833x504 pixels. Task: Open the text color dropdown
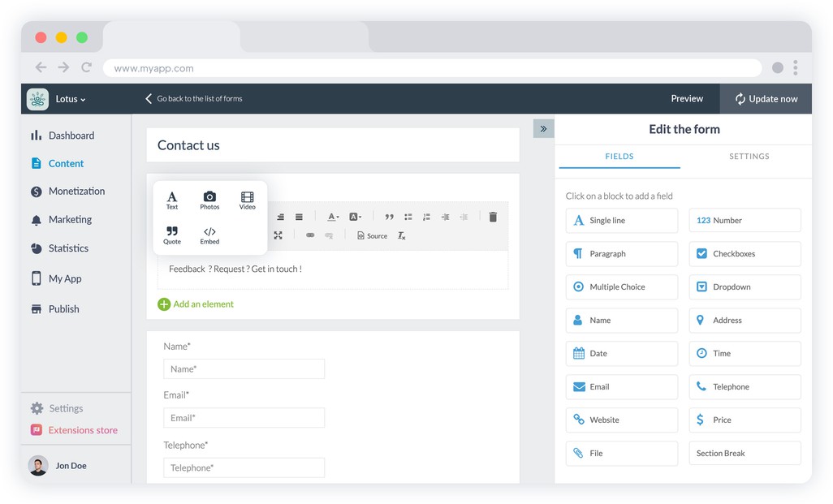pyautogui.click(x=333, y=217)
